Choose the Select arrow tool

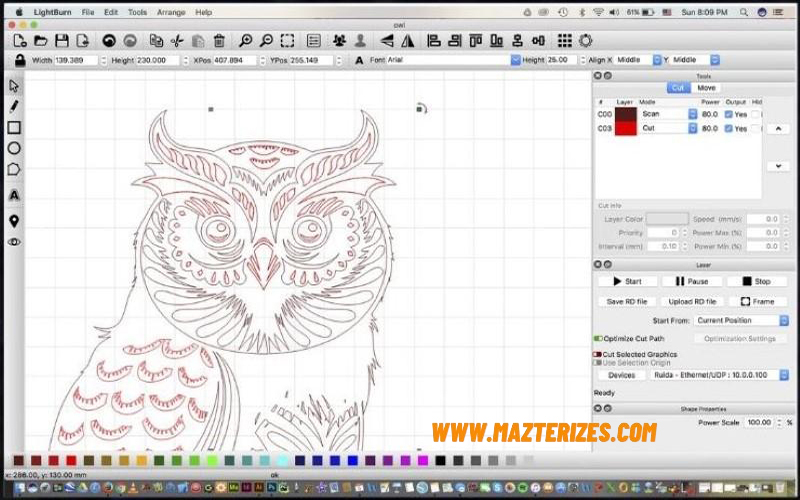(14, 86)
